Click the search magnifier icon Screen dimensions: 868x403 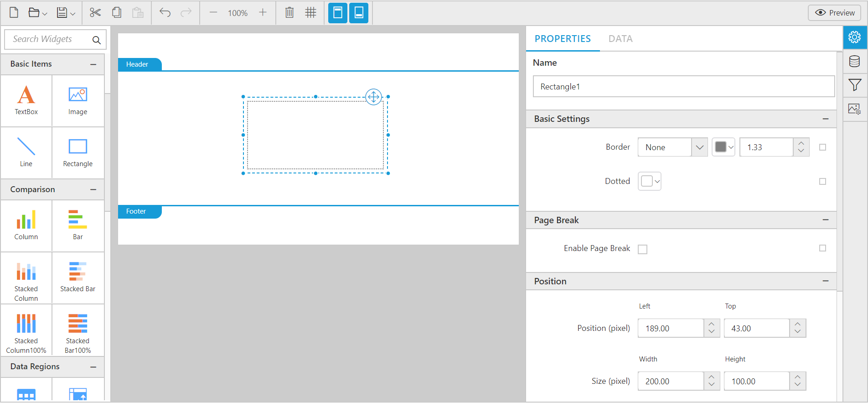(x=97, y=40)
